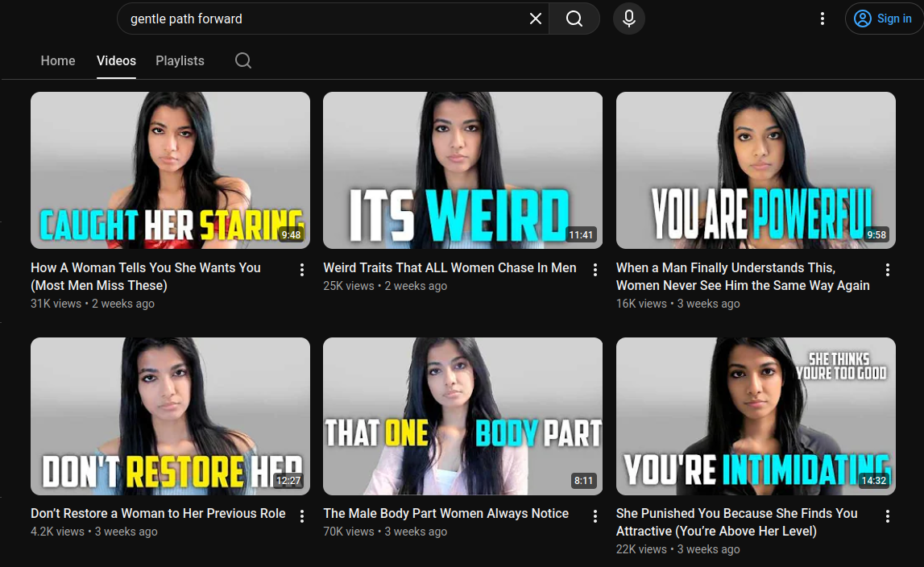Click the 9:58 duration badge
Viewport: 924px width, 567px height.
pos(876,234)
